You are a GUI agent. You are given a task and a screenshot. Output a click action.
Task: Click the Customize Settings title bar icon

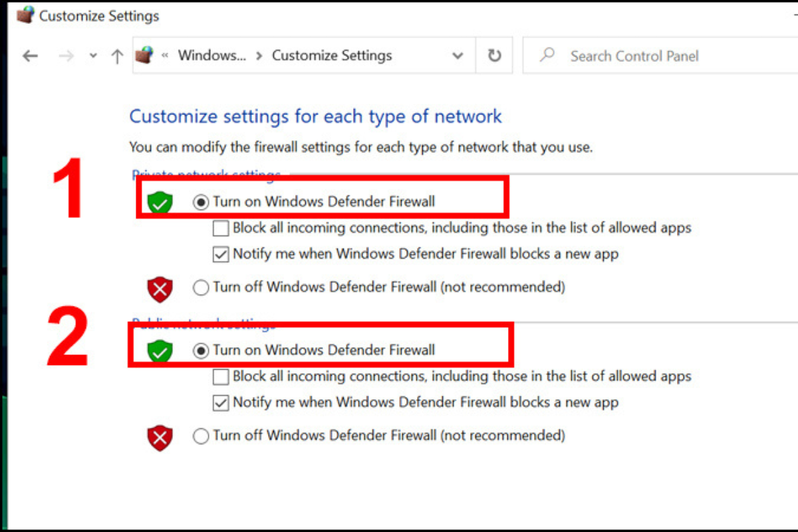[x=25, y=15]
